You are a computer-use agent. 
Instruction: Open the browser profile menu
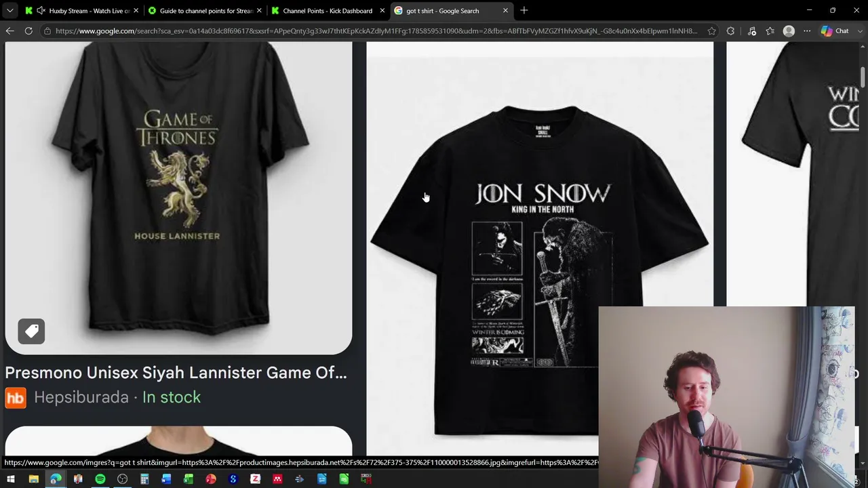789,31
